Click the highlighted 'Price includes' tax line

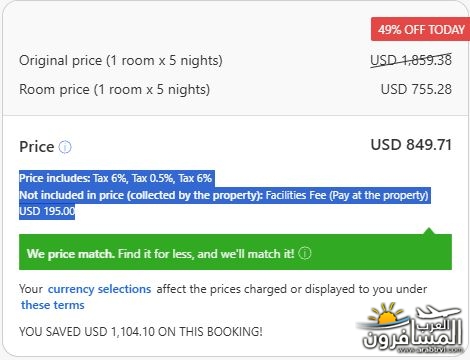point(116,178)
